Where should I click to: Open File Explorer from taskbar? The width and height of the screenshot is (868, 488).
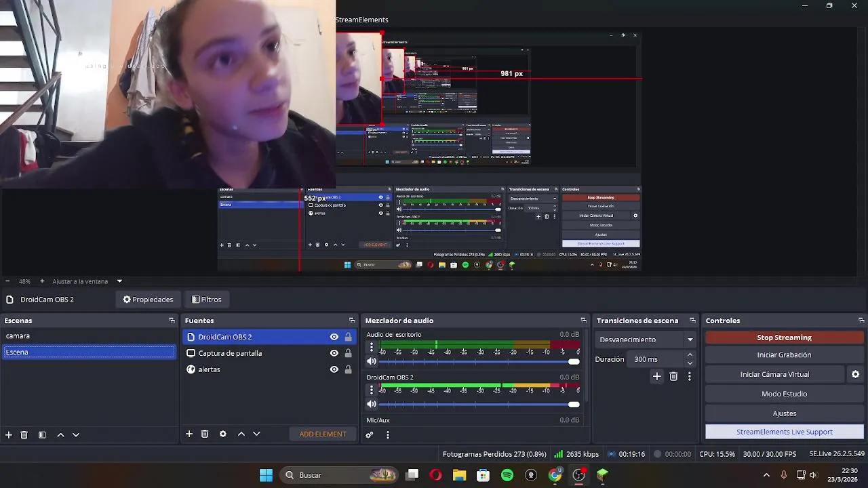coord(459,475)
